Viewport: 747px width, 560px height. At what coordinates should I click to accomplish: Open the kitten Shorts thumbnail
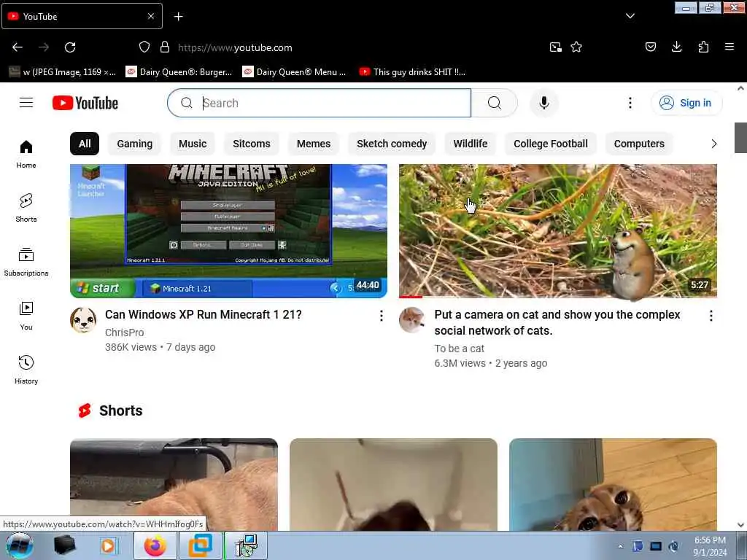[613, 484]
